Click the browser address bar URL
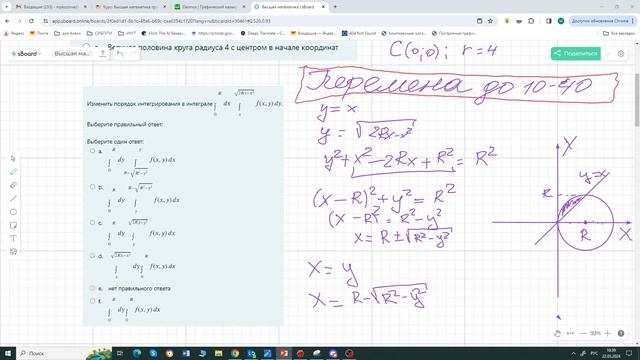The image size is (640, 360). pos(161,21)
